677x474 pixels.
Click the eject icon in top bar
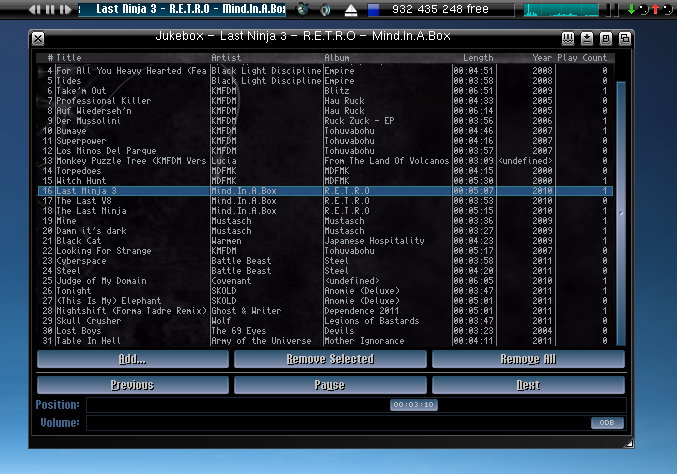coord(351,10)
